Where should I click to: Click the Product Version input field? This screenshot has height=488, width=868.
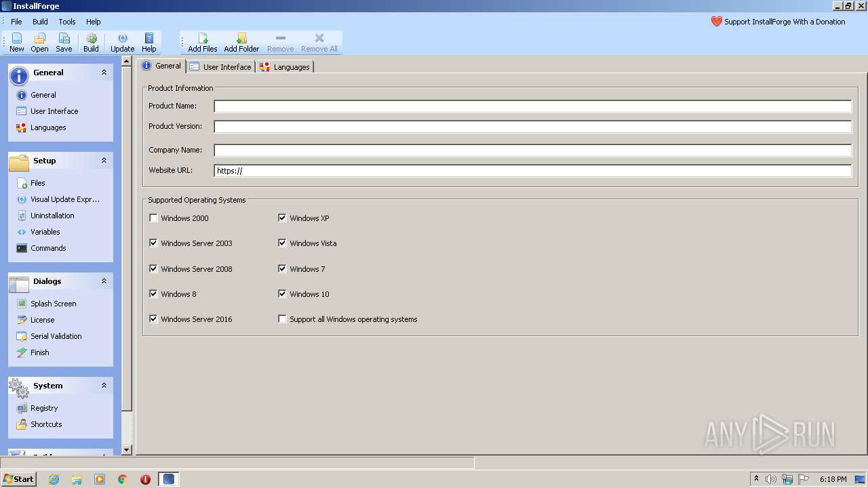click(532, 127)
